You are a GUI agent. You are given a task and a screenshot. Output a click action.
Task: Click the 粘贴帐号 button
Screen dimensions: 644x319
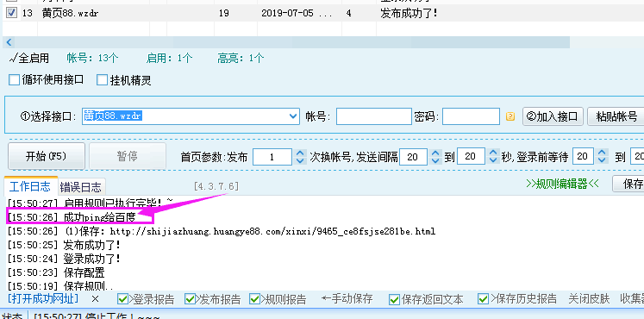click(x=616, y=116)
